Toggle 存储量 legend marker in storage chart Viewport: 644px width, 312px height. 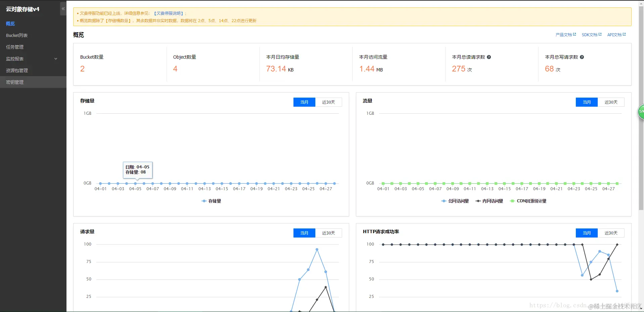(x=204, y=201)
